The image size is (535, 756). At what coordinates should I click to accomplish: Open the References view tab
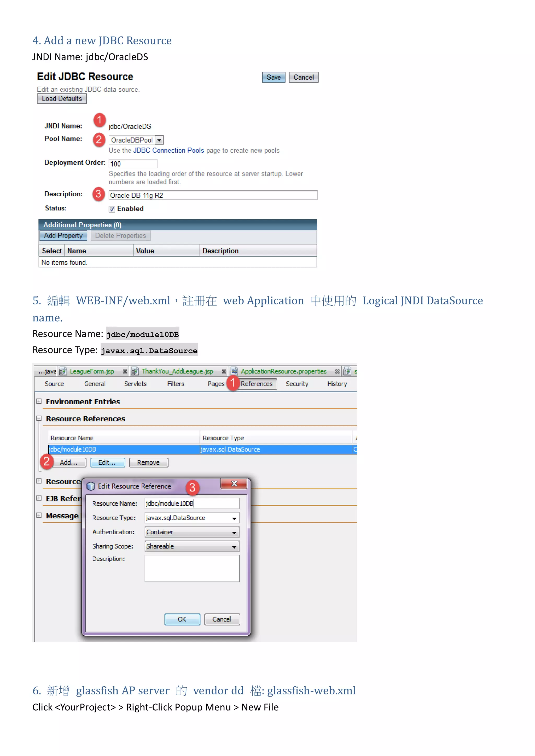coord(257,384)
